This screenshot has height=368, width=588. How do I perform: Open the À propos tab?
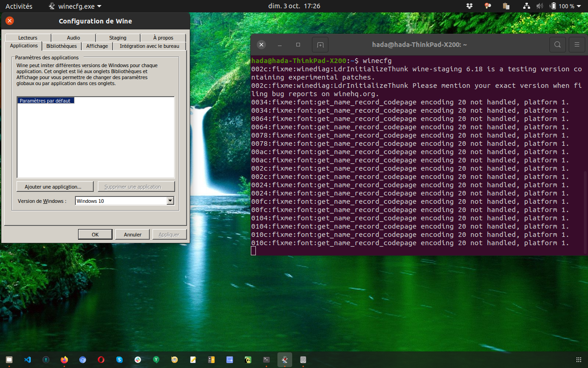click(x=163, y=38)
